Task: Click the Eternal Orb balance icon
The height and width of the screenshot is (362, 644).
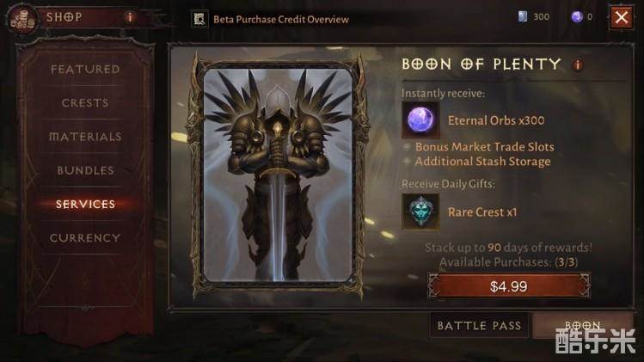Action: pos(577,17)
